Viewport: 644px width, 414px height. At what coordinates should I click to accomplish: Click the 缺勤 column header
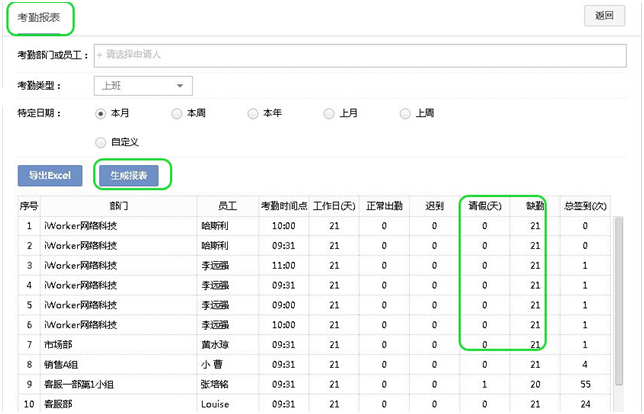535,206
